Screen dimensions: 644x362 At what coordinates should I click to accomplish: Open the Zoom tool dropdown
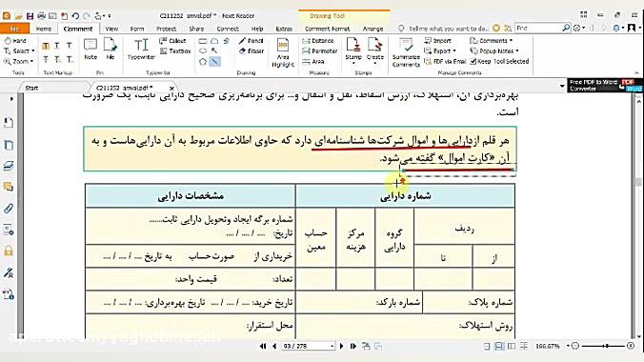[18, 61]
